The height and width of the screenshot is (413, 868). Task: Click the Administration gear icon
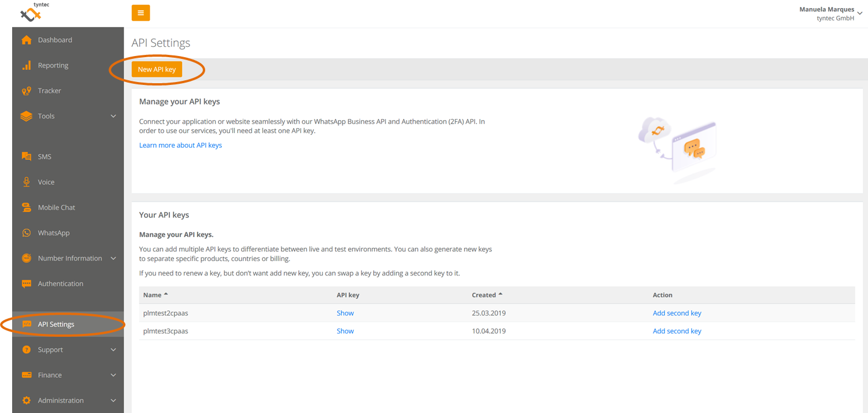tap(27, 400)
